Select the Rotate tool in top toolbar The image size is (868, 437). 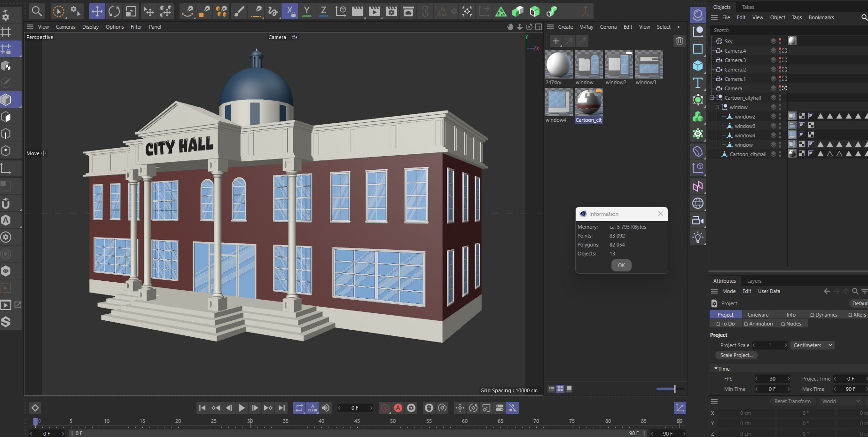114,11
